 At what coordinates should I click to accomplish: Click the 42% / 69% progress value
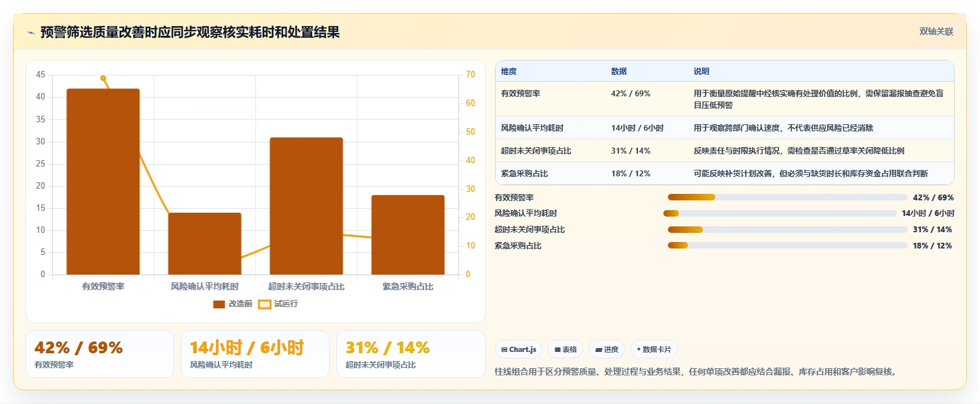pos(933,197)
